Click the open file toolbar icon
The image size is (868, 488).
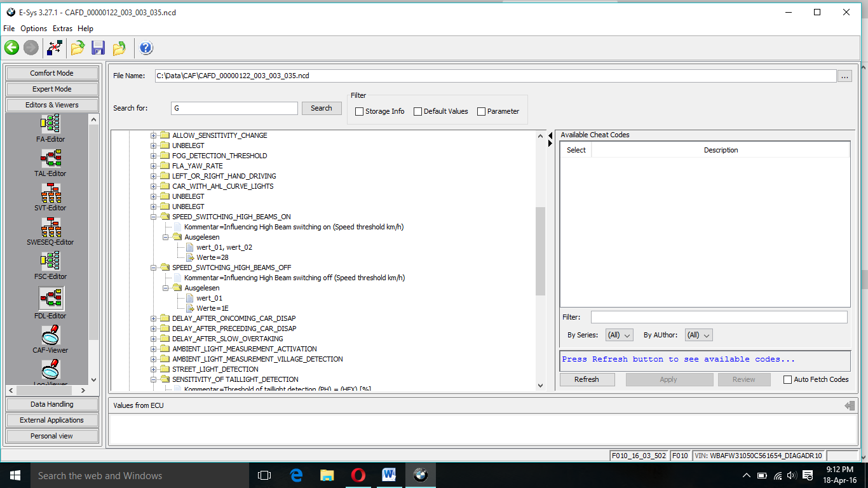pos(78,48)
